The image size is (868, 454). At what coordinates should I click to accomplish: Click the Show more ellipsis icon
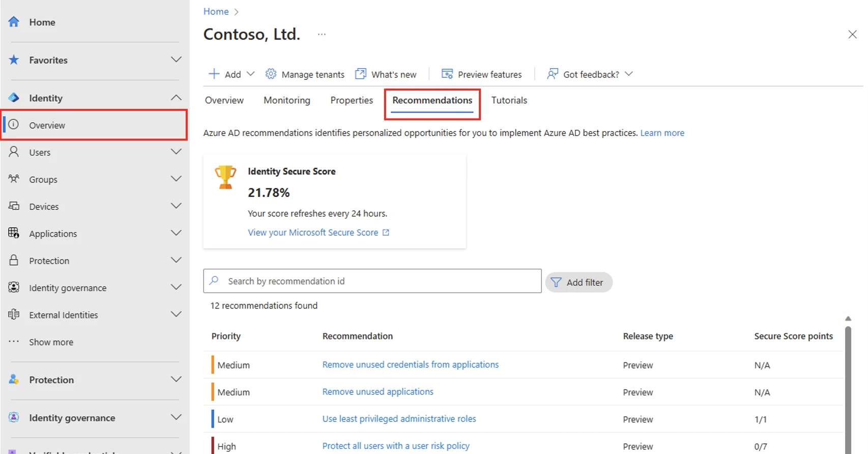14,342
